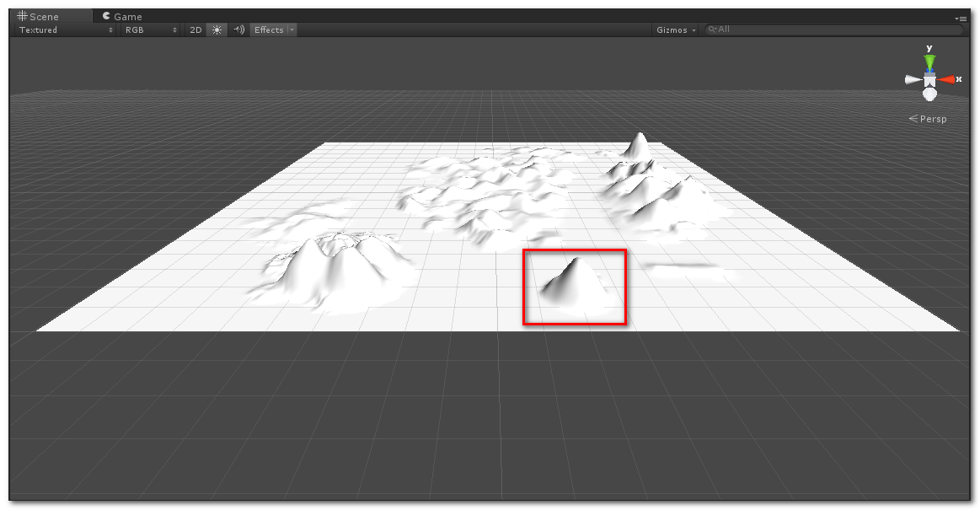Toggle Persp projection label
Viewport: 980px width, 510px height.
(928, 119)
